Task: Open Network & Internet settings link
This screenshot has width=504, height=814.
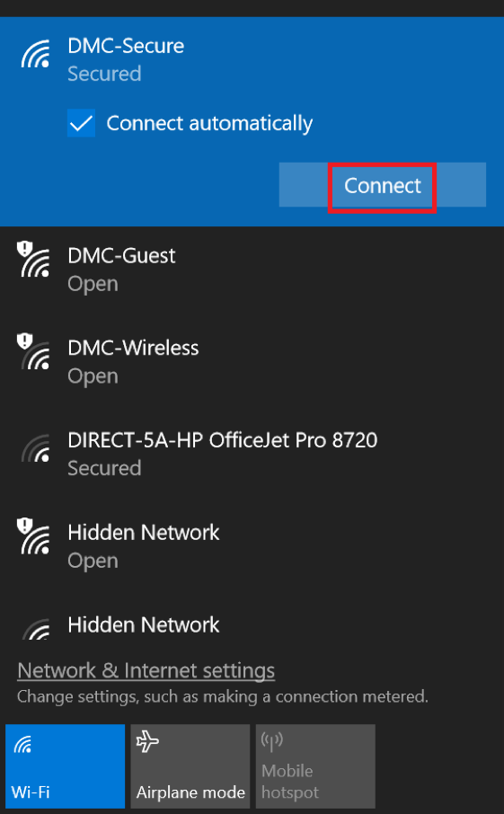Action: [x=146, y=671]
